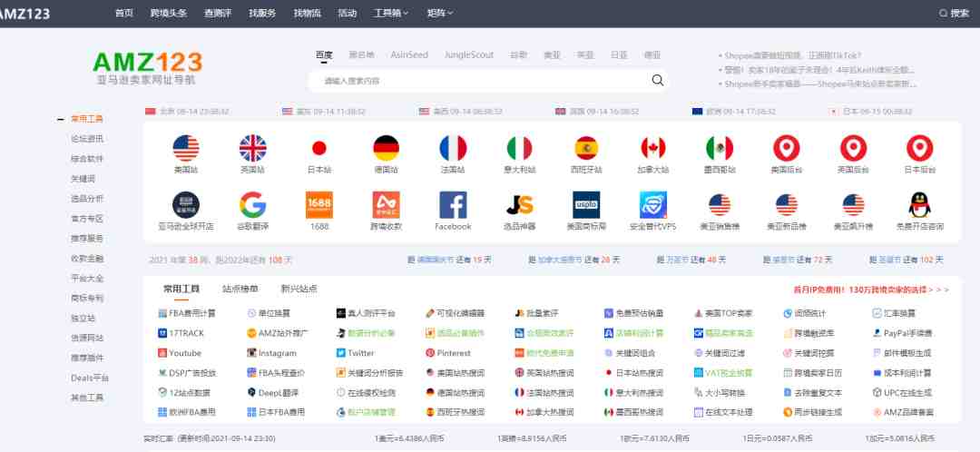Open the 美亚销售榜 flag icon
The height and width of the screenshot is (452, 980).
(720, 204)
